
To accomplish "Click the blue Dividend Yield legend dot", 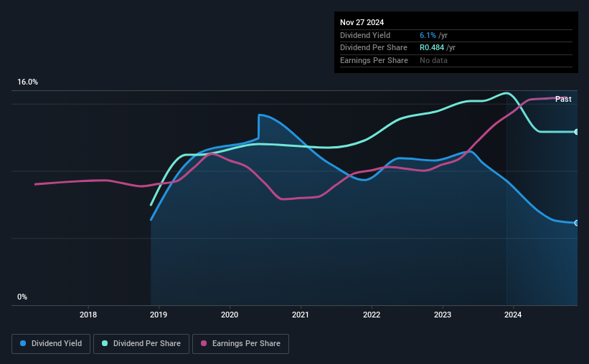I will [23, 343].
